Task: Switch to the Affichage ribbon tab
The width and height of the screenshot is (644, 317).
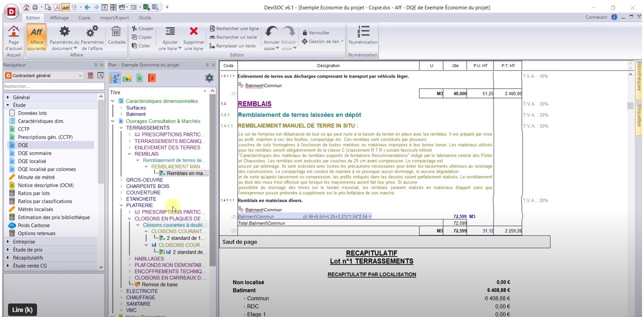Action: click(x=59, y=17)
